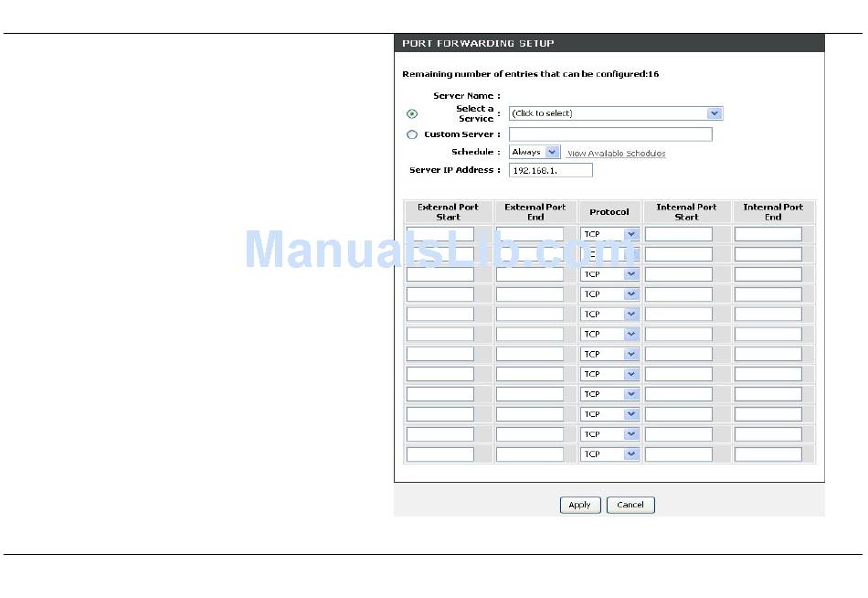Click the first row's External Port Start field

pyautogui.click(x=440, y=234)
